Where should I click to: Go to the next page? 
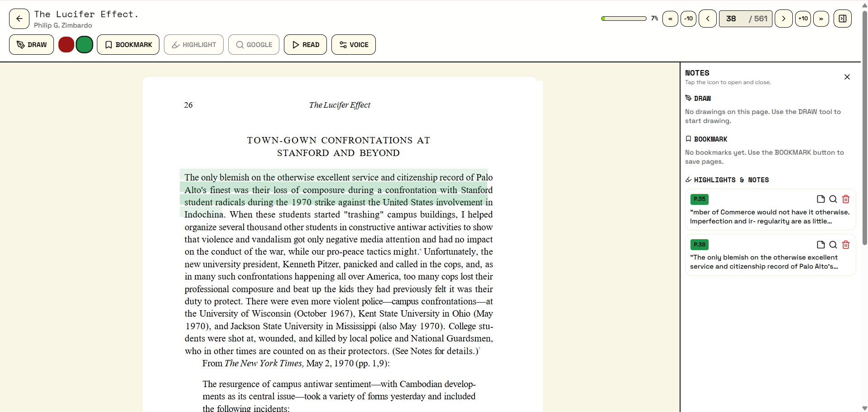point(784,19)
